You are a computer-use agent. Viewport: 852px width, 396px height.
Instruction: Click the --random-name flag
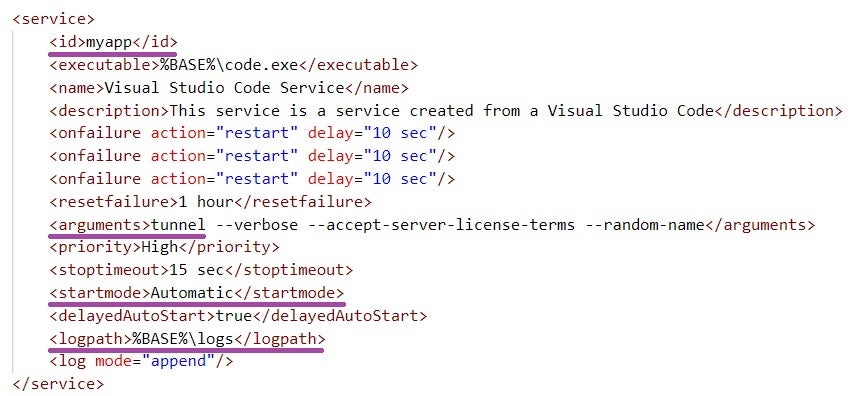tap(644, 225)
